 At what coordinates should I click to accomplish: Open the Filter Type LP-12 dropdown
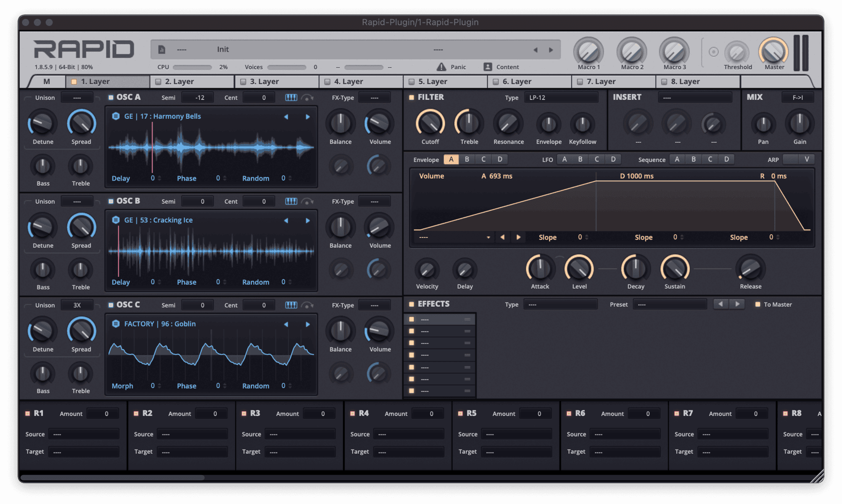[561, 97]
